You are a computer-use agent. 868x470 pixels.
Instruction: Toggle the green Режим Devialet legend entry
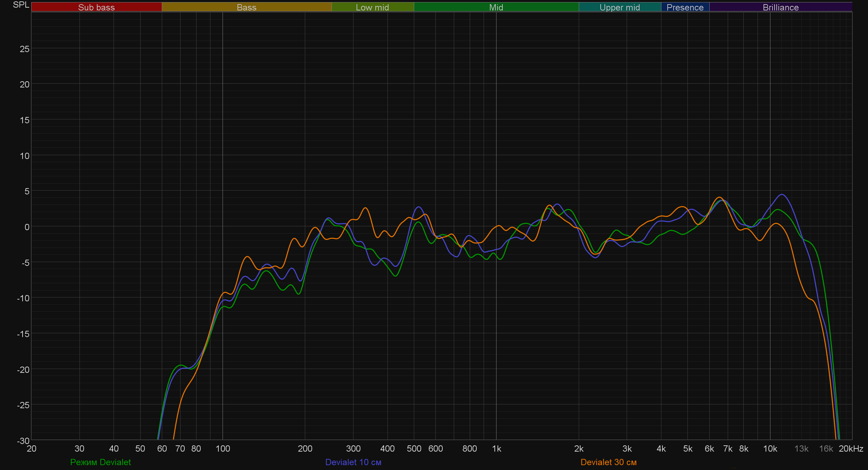[100, 462]
